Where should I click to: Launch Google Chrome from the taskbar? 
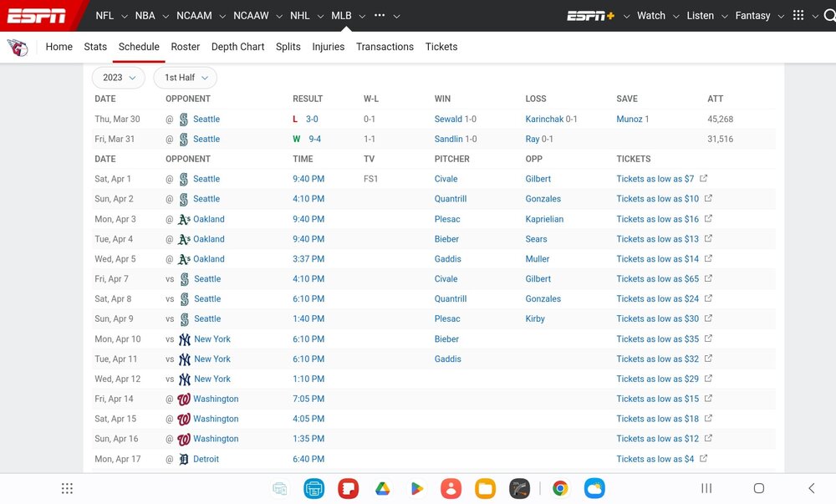tap(560, 489)
